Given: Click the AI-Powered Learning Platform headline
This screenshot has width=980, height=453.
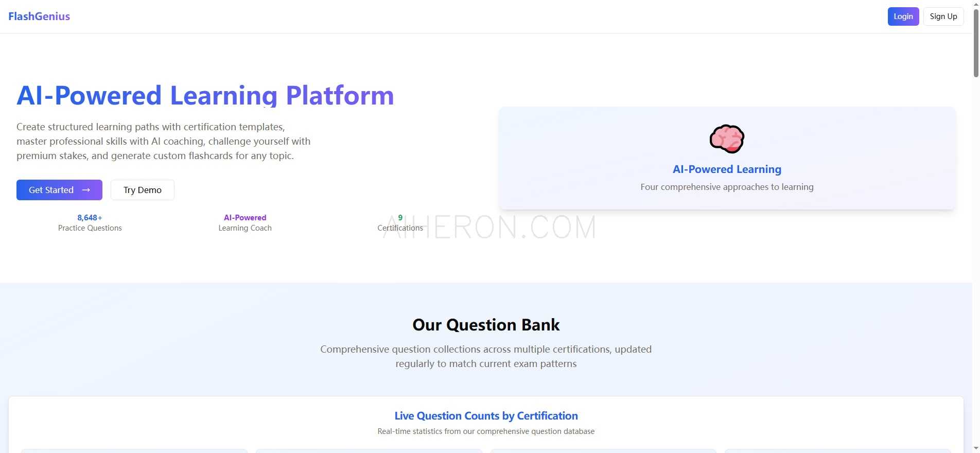Looking at the screenshot, I should click(205, 95).
